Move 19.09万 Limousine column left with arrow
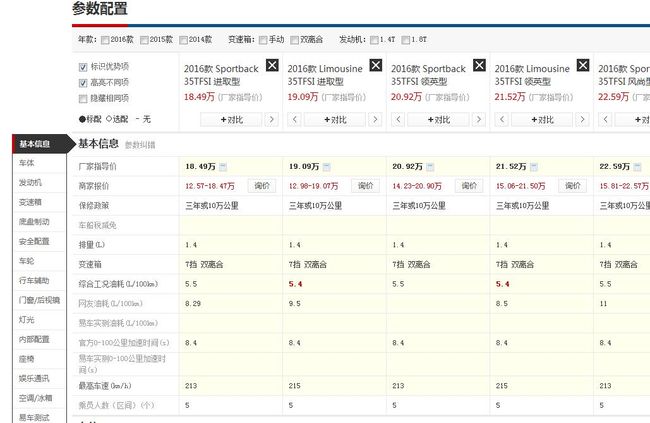 pos(294,119)
